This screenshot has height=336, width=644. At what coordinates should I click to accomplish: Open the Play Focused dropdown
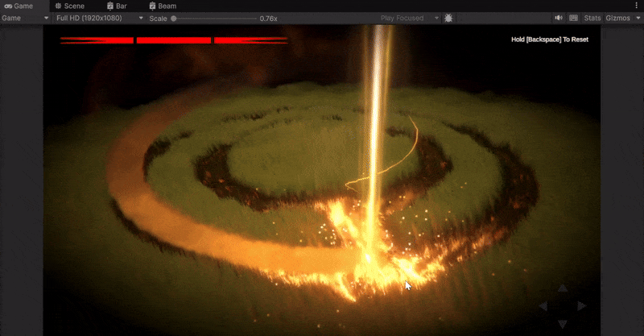pos(410,18)
